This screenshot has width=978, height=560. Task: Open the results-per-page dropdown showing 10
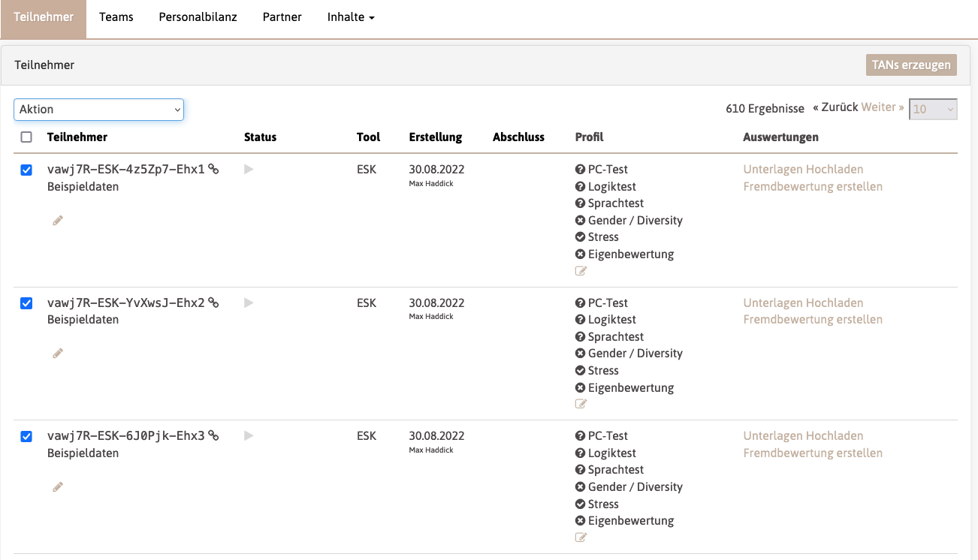933,110
